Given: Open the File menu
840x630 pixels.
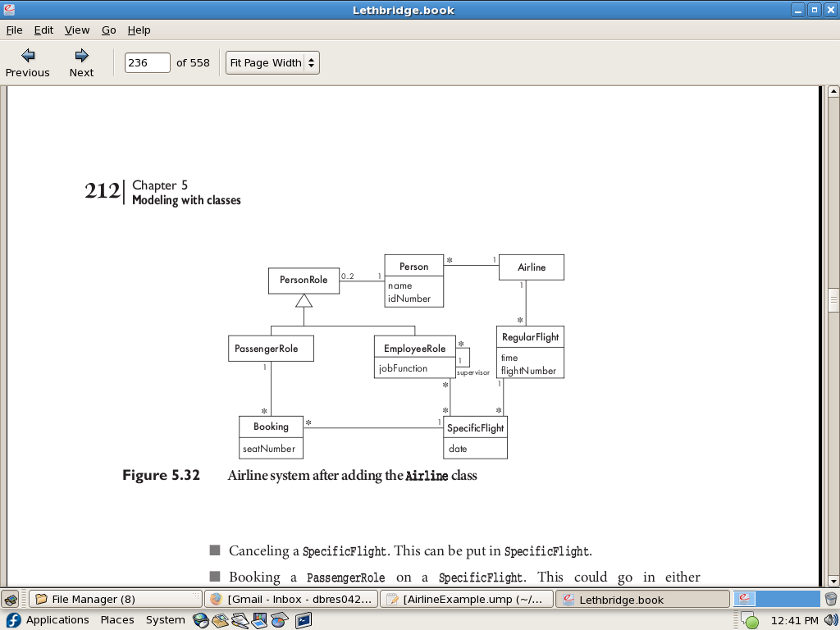Looking at the screenshot, I should point(15,30).
